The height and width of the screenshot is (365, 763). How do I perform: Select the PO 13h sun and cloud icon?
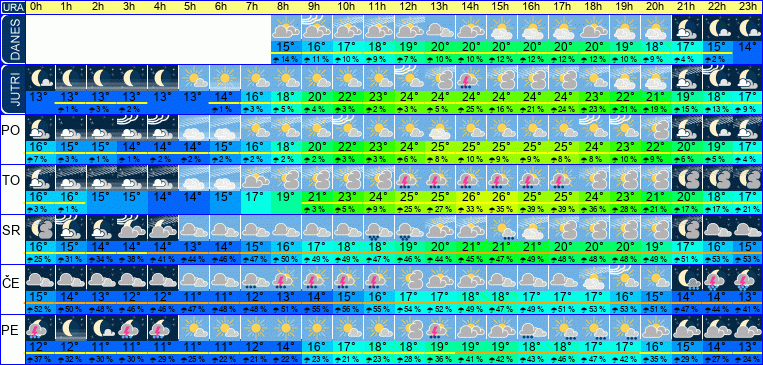tap(440, 128)
